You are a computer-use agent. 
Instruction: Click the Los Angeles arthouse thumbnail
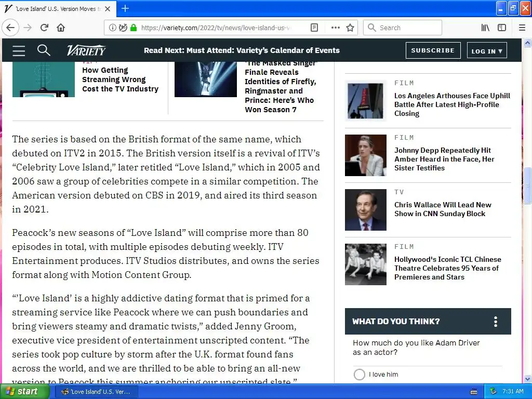coord(365,101)
